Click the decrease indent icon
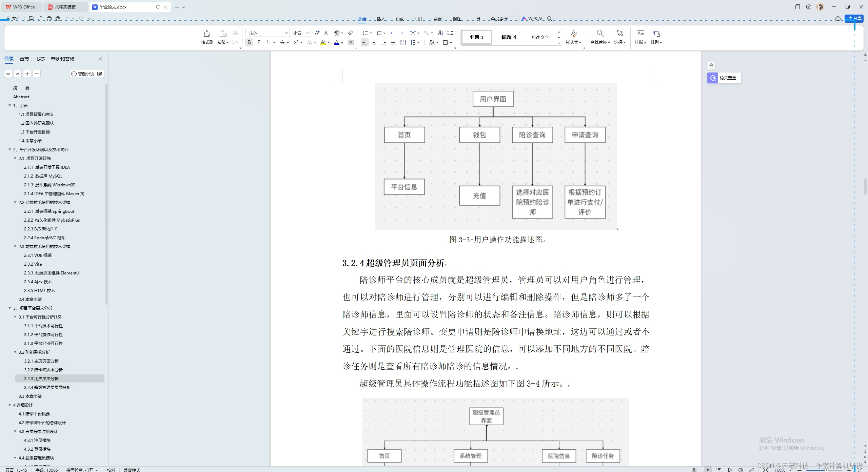868x472 pixels. point(393,33)
